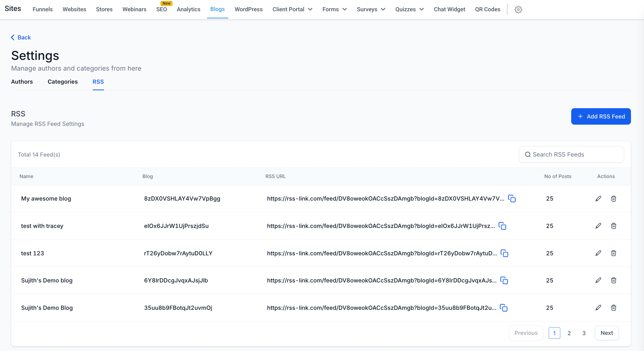Switch to the Categories tab

63,82
